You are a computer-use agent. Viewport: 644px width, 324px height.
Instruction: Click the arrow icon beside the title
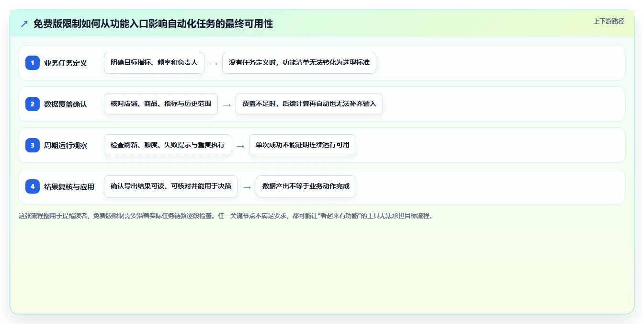[24, 23]
